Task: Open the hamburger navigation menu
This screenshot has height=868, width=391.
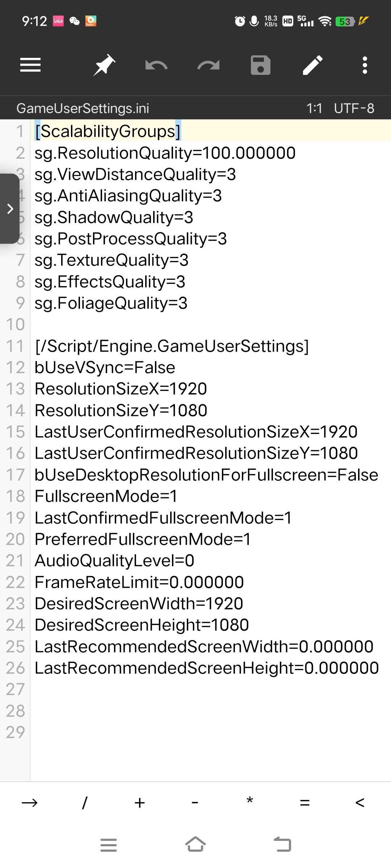Action: click(x=30, y=65)
